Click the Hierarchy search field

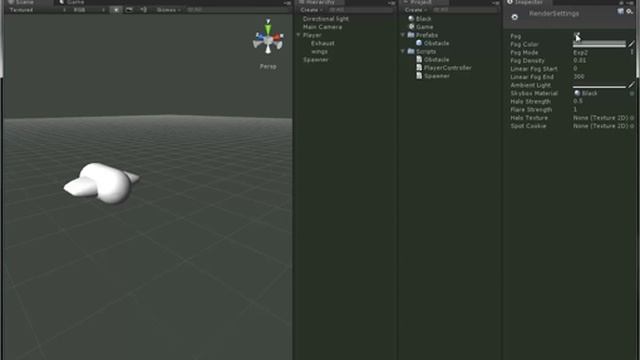point(360,10)
